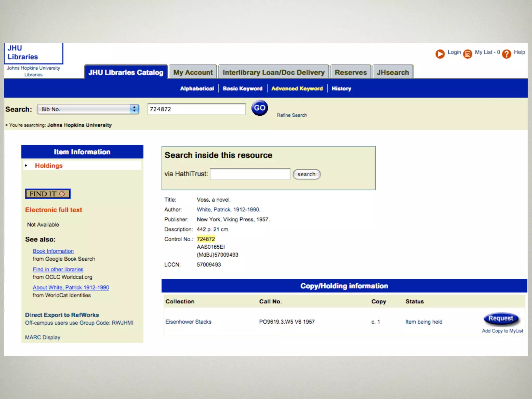Click the blue Request button
The image size is (532, 399).
point(501,318)
